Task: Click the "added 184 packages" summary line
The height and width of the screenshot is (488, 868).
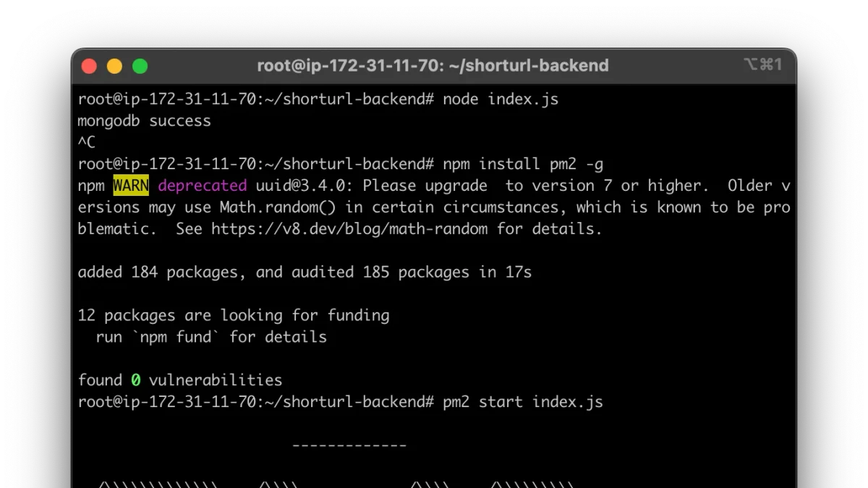Action: [305, 273]
